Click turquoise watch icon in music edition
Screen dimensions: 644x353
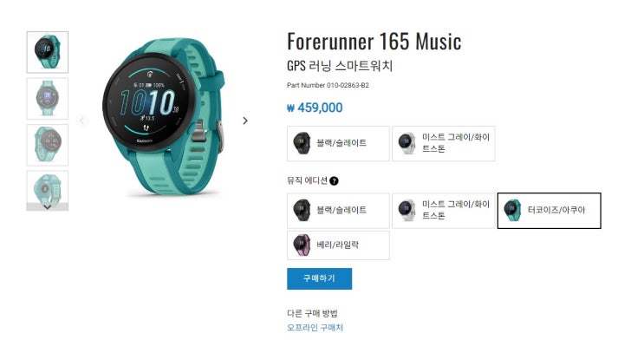click(x=512, y=211)
